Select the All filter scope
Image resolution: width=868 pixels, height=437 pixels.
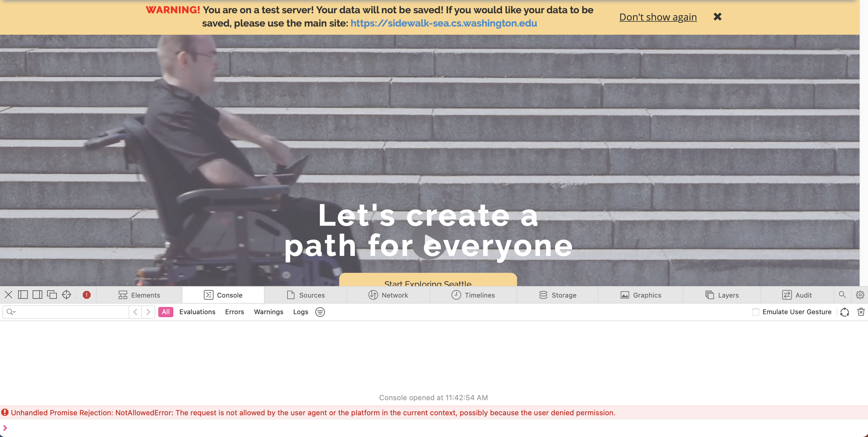point(166,312)
